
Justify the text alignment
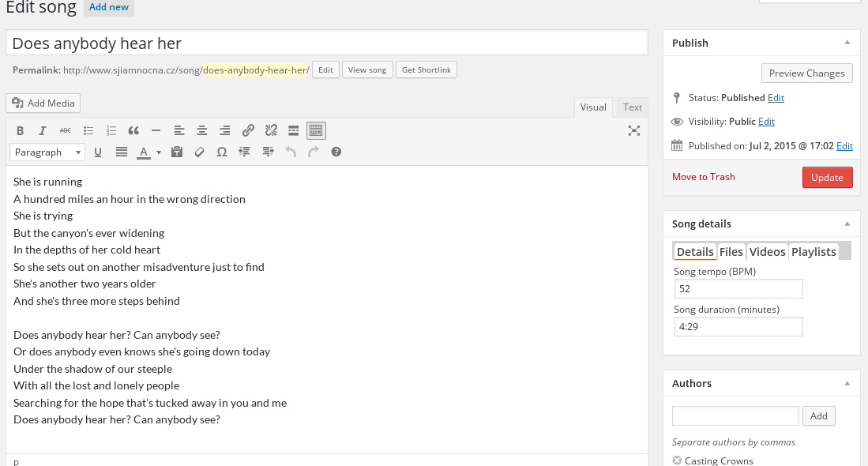click(x=121, y=152)
